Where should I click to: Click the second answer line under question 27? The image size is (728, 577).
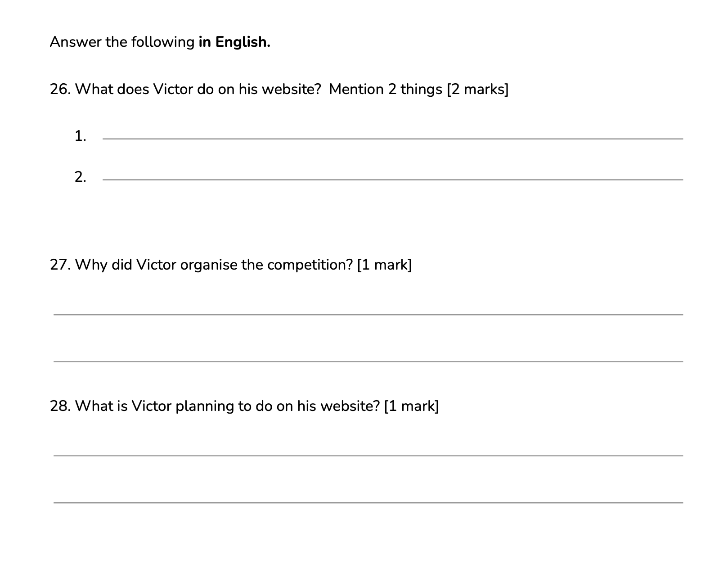(368, 361)
